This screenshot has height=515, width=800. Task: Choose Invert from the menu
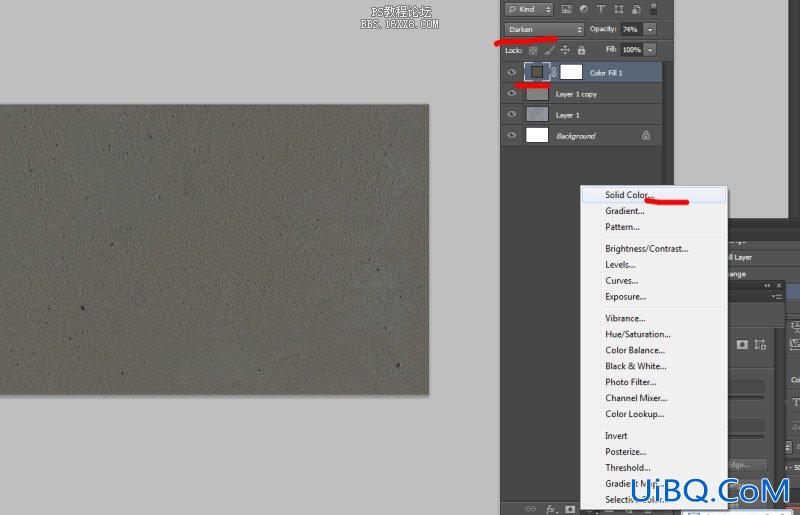[x=654, y=435]
